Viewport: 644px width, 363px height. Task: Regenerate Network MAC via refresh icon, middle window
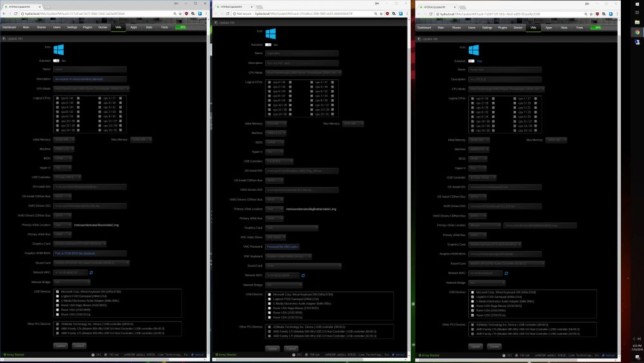[303, 275]
